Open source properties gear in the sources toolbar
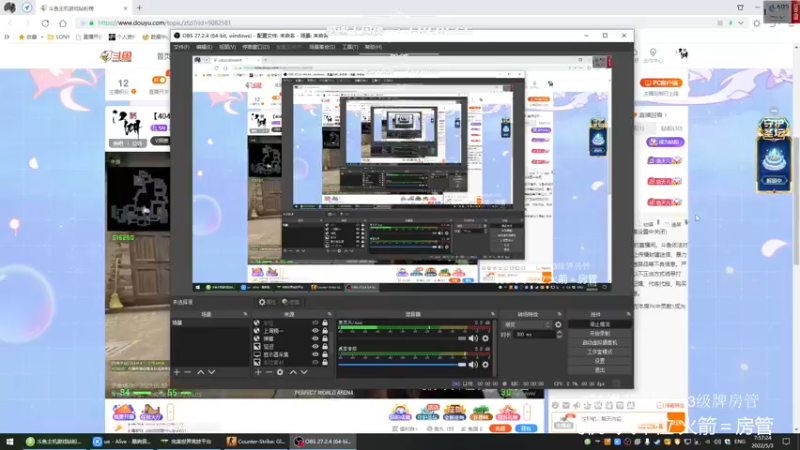Screen dimensions: 800x450 [280, 372]
